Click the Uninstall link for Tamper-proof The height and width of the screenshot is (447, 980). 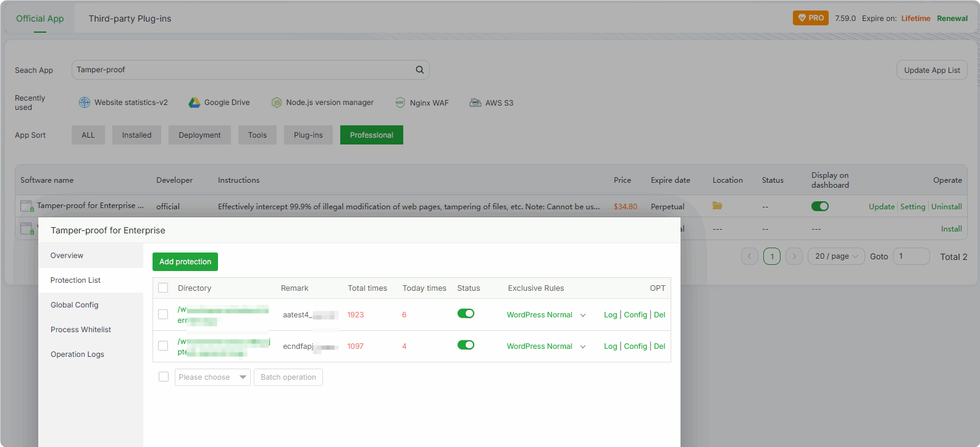tap(946, 207)
